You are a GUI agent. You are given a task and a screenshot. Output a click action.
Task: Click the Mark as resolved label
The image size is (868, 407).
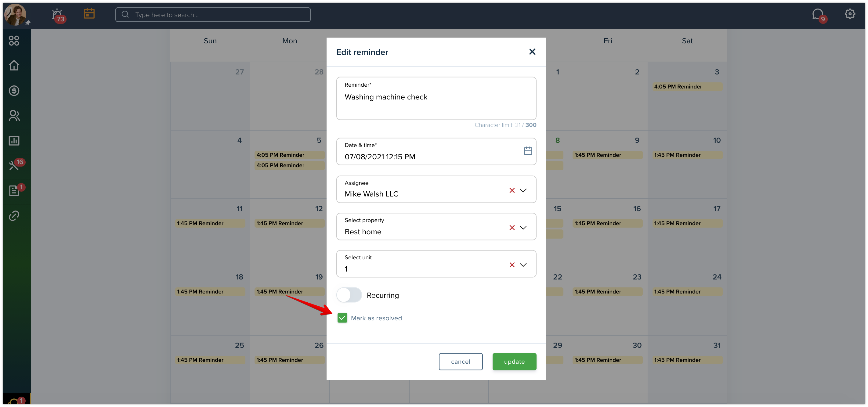pyautogui.click(x=376, y=318)
